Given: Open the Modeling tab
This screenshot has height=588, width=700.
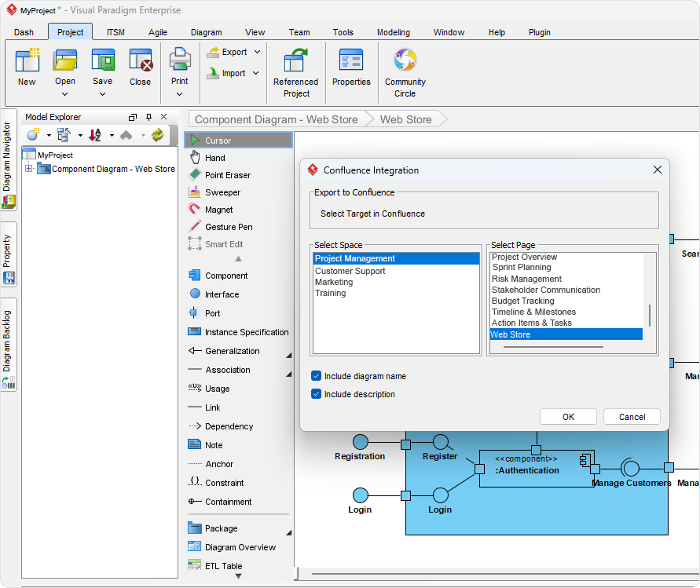Looking at the screenshot, I should (x=394, y=32).
